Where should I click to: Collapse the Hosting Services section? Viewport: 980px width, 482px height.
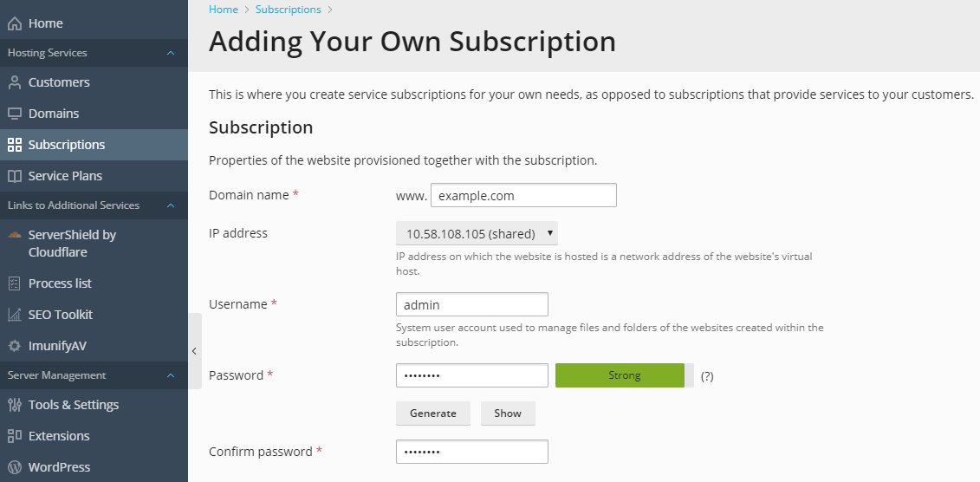coord(171,53)
